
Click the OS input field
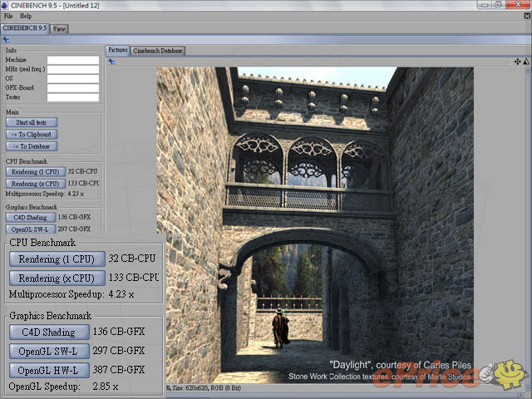[x=73, y=78]
